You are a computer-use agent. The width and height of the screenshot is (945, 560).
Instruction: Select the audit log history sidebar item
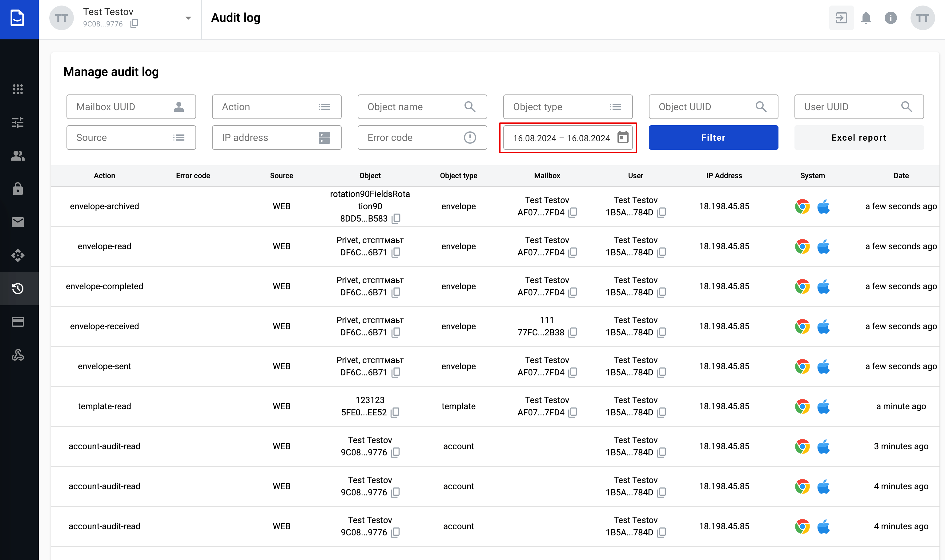(x=18, y=288)
